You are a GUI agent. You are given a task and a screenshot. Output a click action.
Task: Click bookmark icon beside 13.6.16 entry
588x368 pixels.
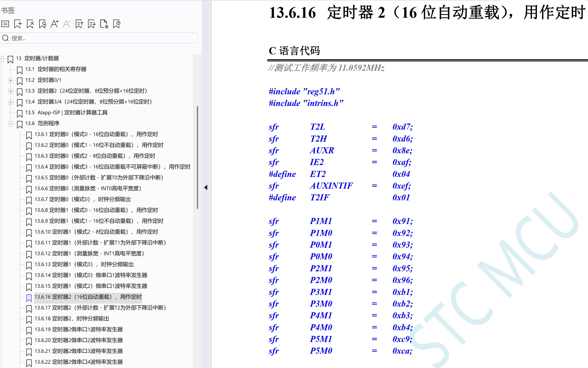[x=29, y=298]
